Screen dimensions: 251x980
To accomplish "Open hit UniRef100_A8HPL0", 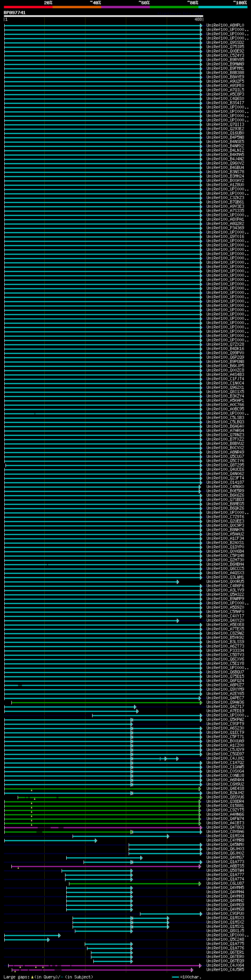I will pos(225,25).
